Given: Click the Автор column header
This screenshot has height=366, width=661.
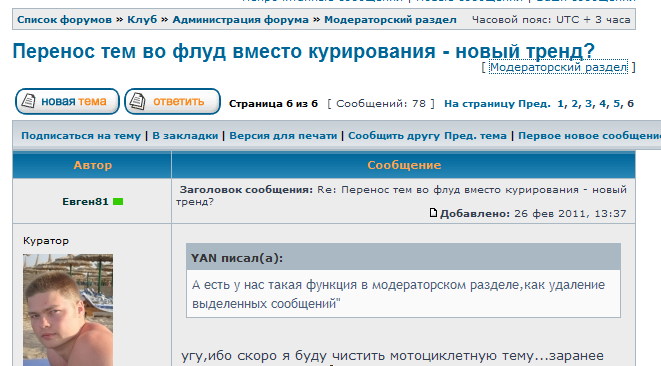Looking at the screenshot, I should click(92, 165).
